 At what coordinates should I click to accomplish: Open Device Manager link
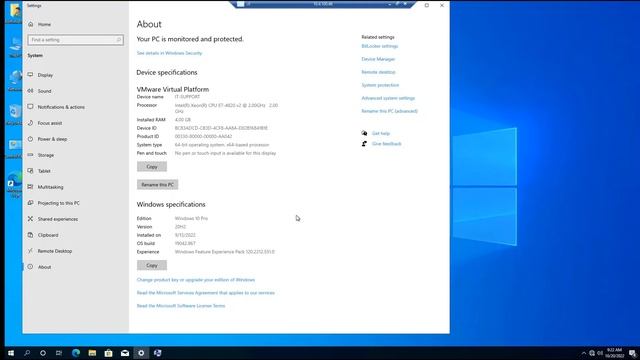[378, 59]
